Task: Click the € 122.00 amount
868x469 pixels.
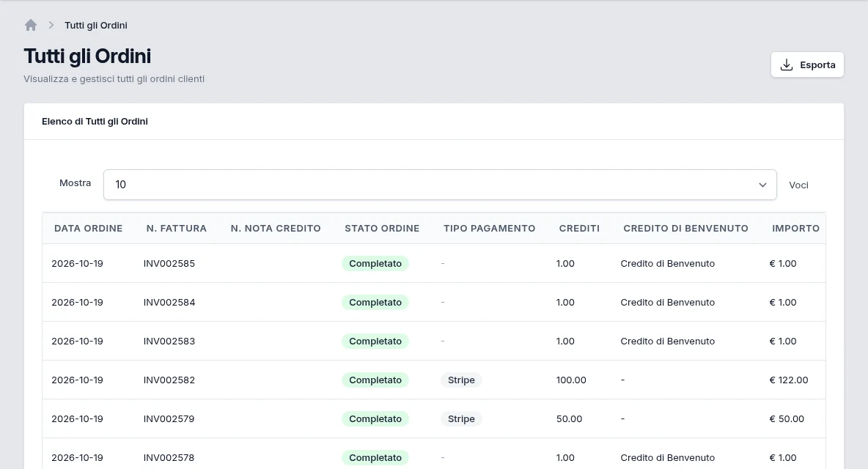Action: coord(789,380)
